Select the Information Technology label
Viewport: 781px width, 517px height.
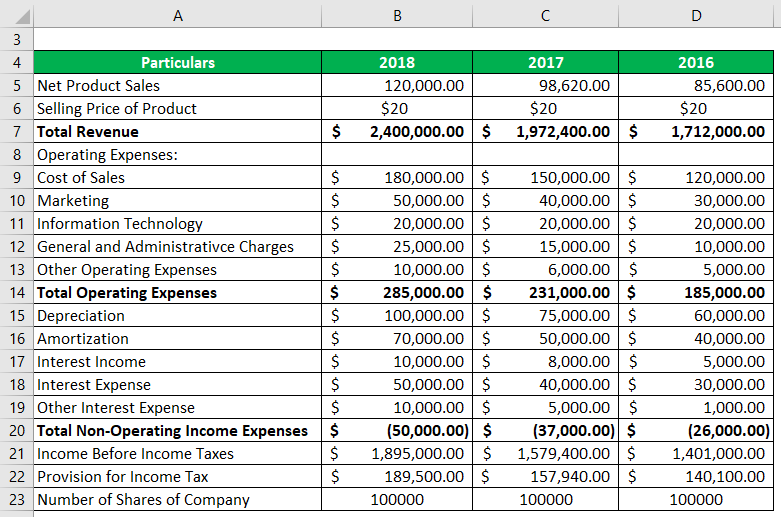pyautogui.click(x=177, y=224)
